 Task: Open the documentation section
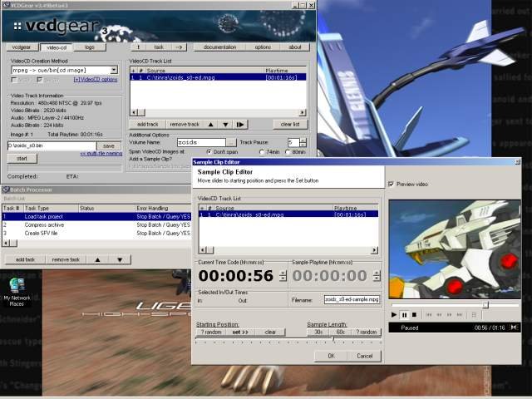219,47
